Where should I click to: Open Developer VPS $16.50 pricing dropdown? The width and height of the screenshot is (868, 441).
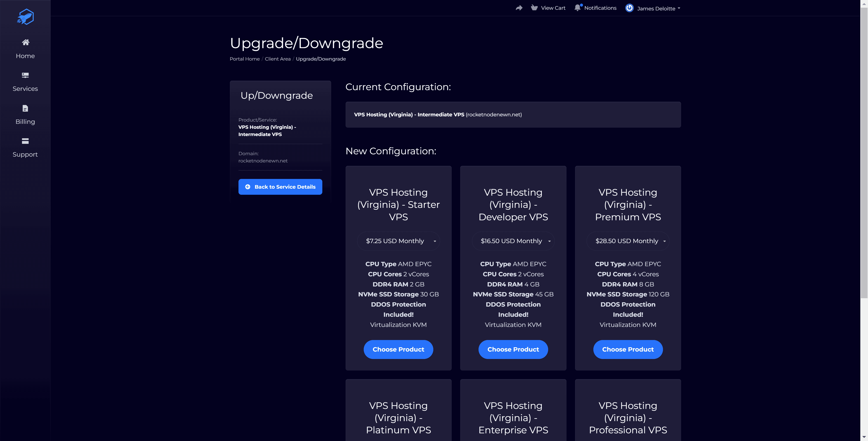click(x=513, y=241)
